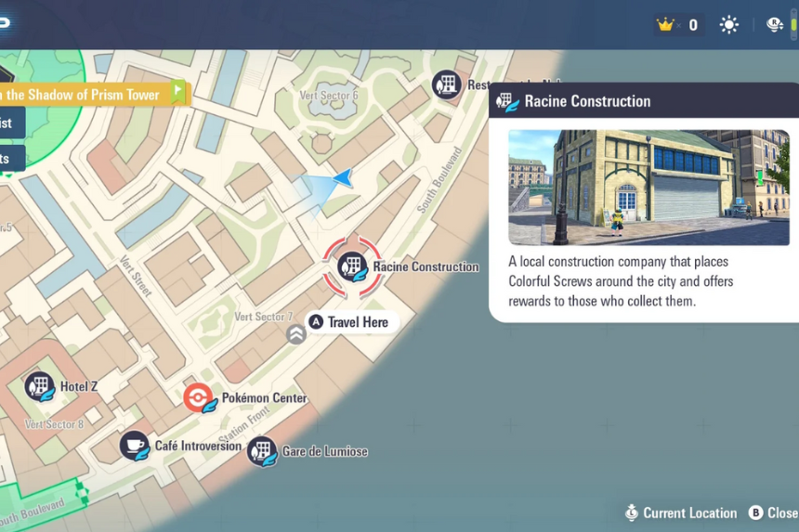Click the blue player arrow on map

[342, 176]
